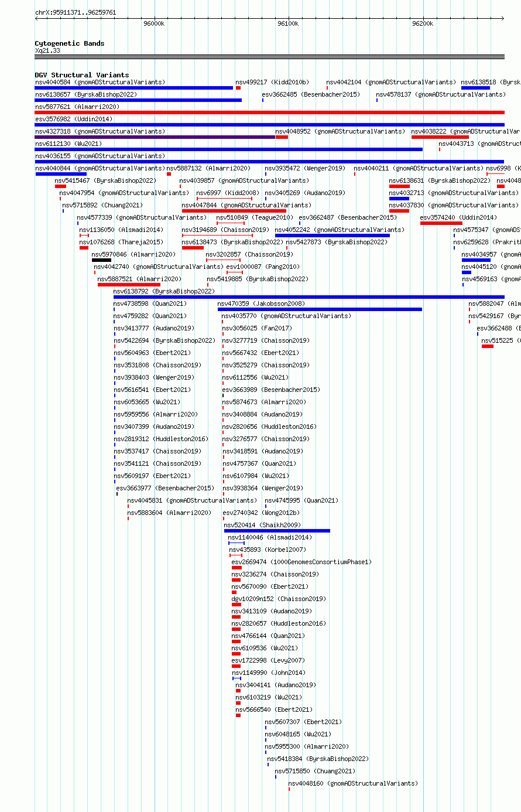
Task: Open nsv510849 (Teague2010) variant
Action: click(255, 217)
